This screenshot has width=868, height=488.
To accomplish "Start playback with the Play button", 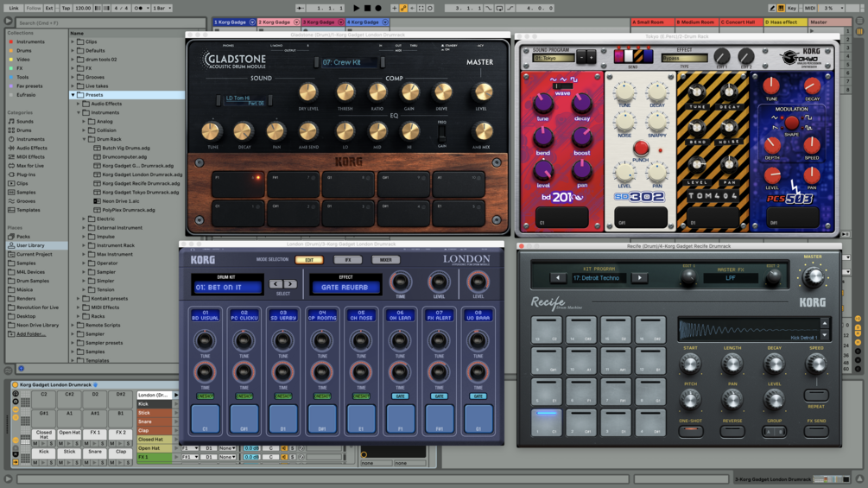I will [356, 8].
